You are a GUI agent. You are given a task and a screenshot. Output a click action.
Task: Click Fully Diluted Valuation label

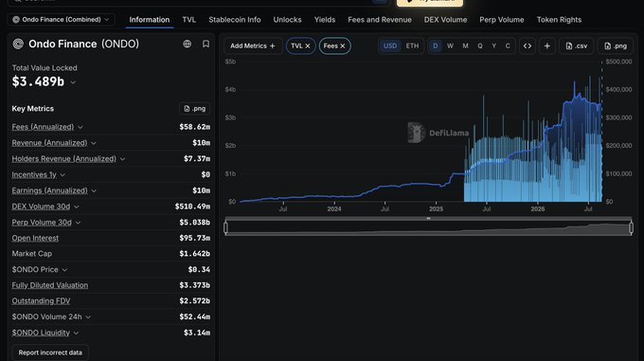pyautogui.click(x=49, y=285)
